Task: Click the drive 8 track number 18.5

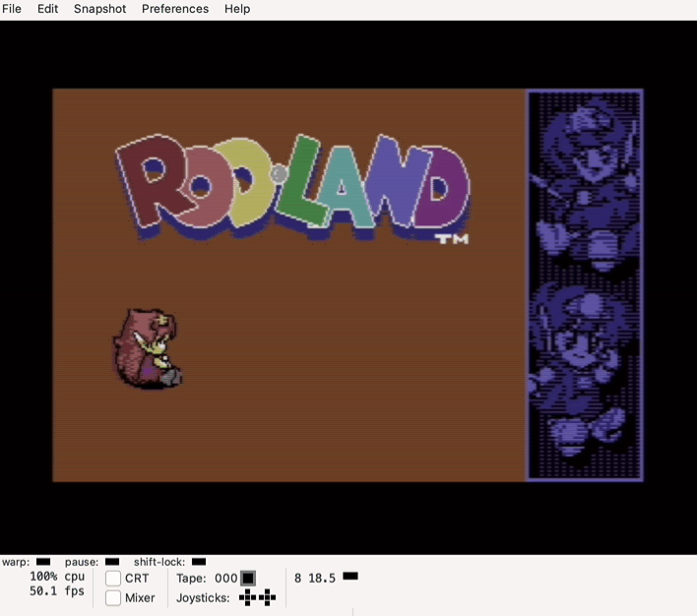Action: (x=322, y=579)
